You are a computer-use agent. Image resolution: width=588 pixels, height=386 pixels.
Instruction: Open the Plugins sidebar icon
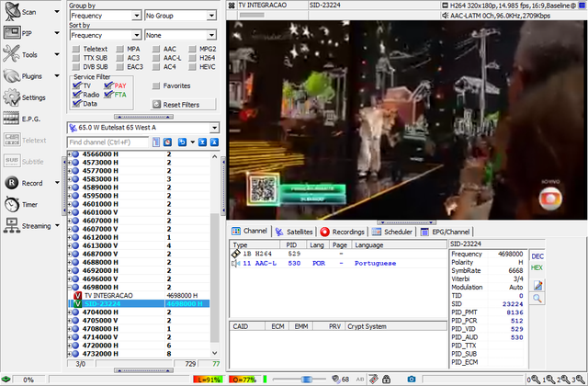pos(12,75)
